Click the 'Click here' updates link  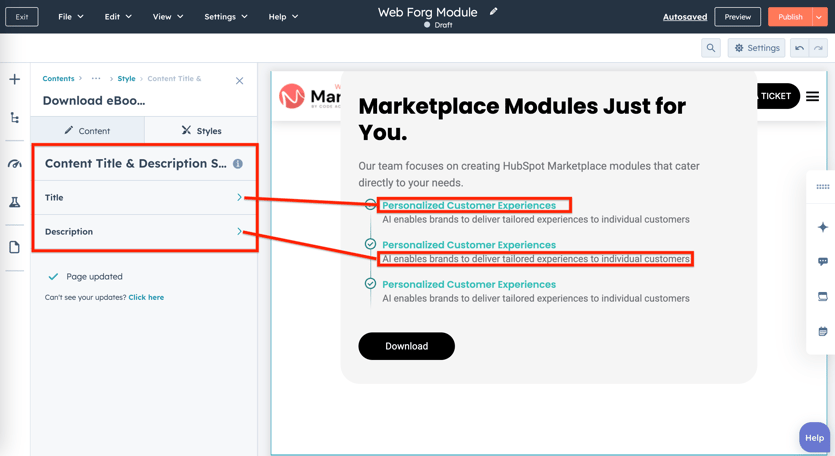point(146,297)
